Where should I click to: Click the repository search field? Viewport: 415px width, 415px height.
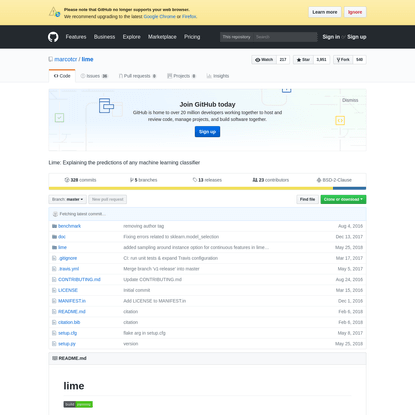285,37
